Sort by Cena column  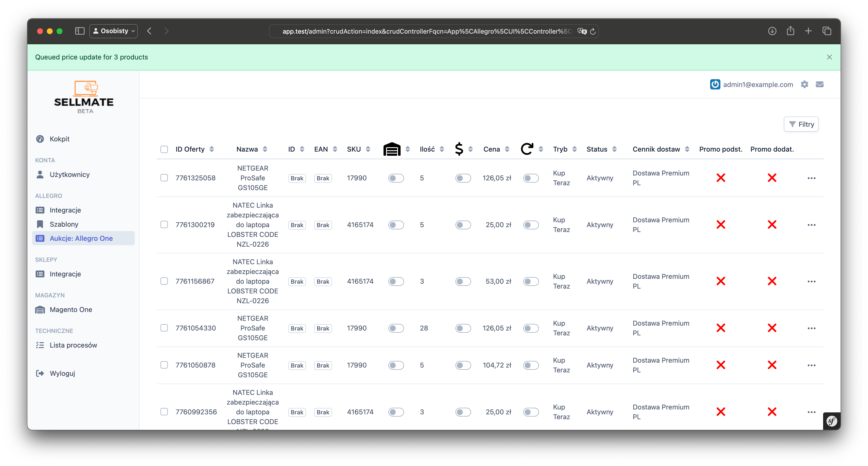click(x=496, y=149)
